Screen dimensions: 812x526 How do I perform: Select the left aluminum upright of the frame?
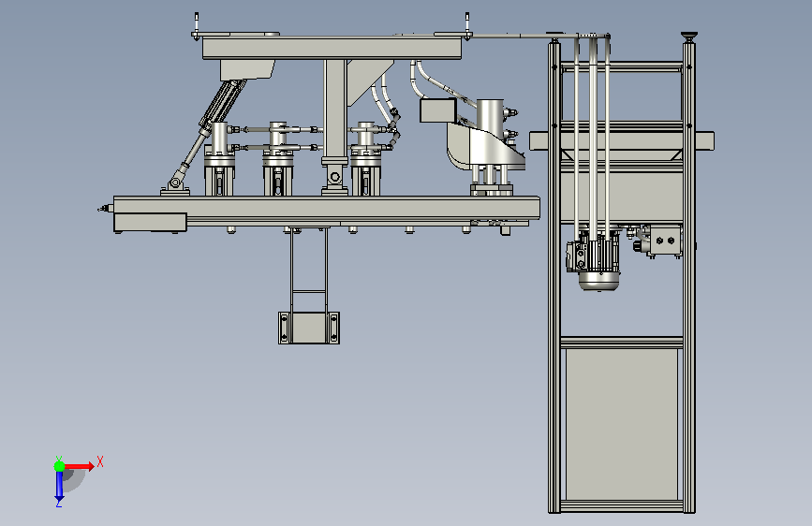[554, 277]
